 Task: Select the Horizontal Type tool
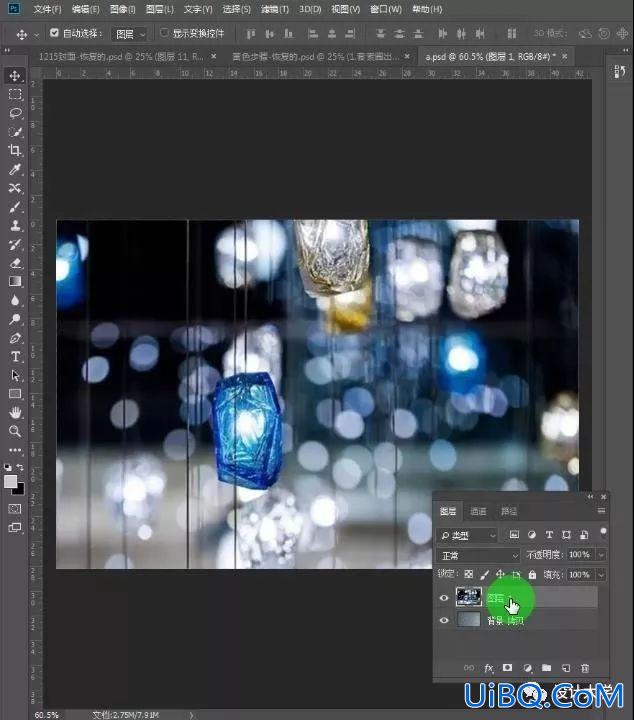15,357
